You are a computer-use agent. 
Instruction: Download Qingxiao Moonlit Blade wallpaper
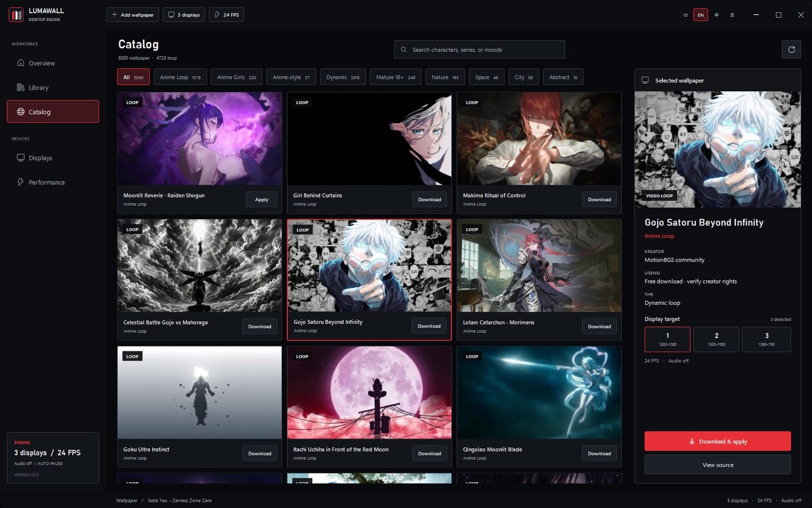[599, 454]
